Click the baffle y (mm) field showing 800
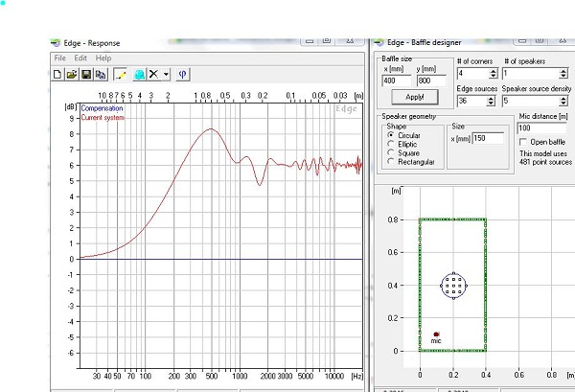This screenshot has width=575, height=392. pos(431,81)
